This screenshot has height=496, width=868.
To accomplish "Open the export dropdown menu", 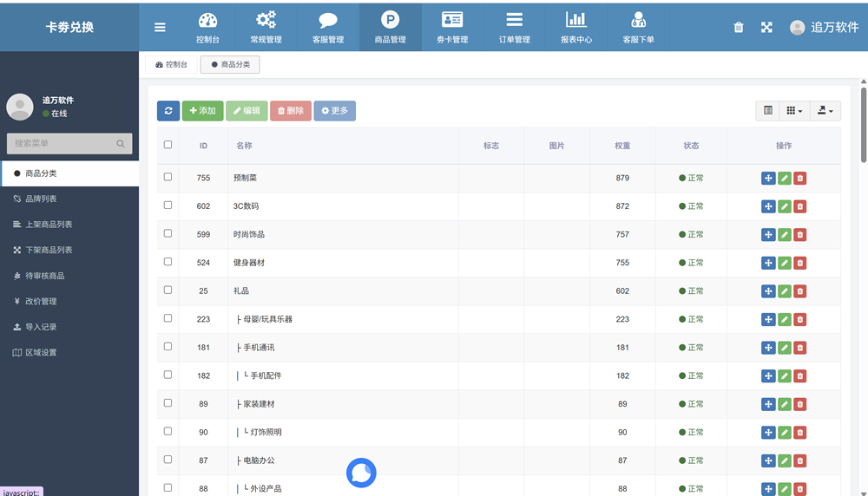I will (x=825, y=111).
